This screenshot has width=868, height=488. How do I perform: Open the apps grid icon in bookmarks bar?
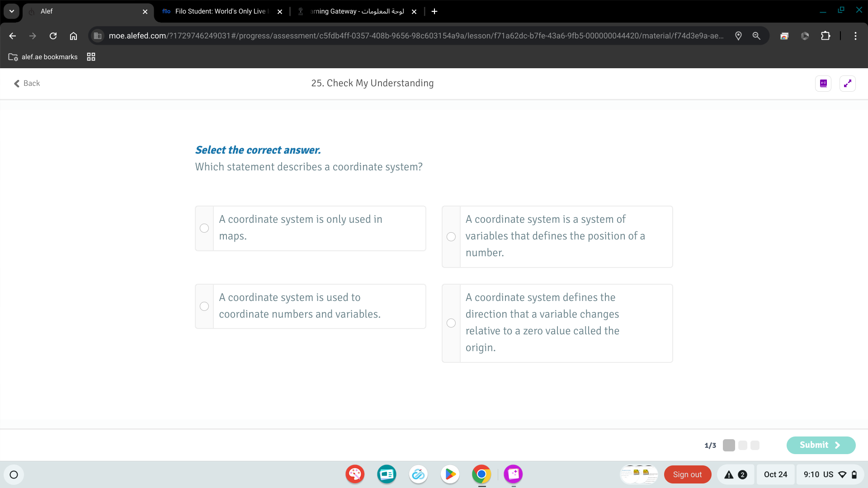point(91,57)
